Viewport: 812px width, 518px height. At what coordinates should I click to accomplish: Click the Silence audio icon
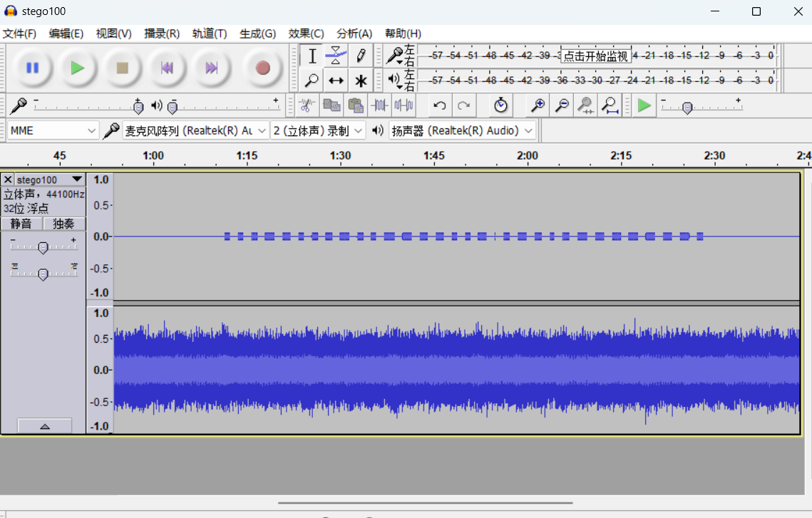[404, 105]
